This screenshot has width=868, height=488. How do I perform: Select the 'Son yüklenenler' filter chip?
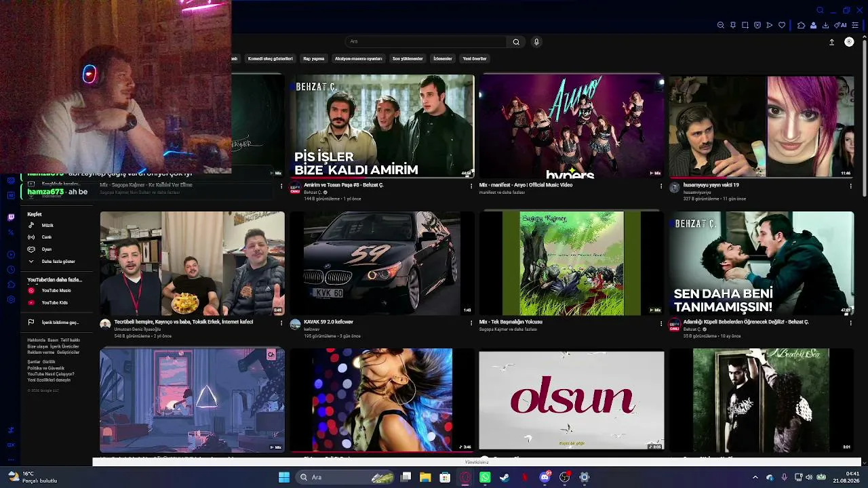coord(408,59)
